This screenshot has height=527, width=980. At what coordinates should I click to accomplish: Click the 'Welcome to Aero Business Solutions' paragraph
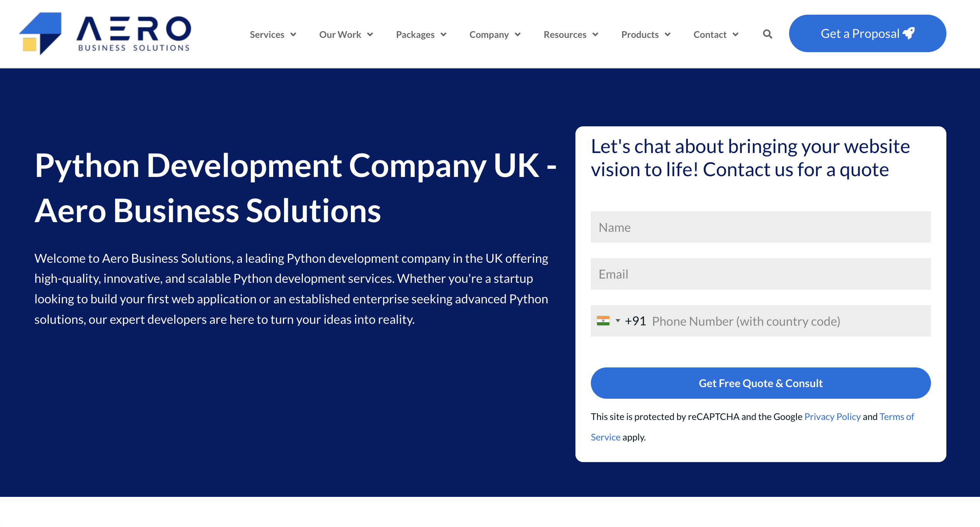[291, 289]
